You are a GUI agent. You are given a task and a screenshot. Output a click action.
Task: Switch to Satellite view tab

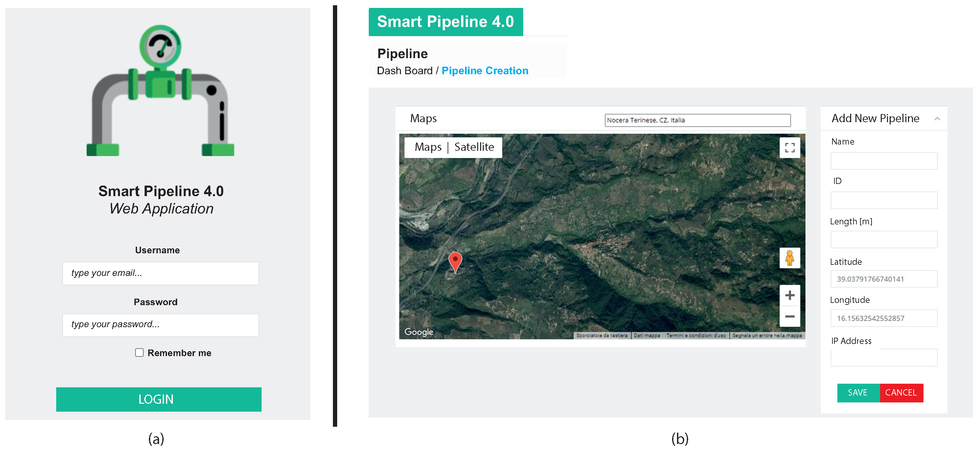(x=474, y=147)
